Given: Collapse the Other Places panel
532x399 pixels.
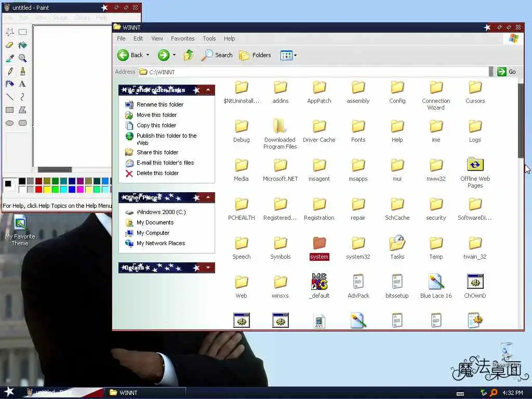Looking at the screenshot, I should pyautogui.click(x=208, y=197).
